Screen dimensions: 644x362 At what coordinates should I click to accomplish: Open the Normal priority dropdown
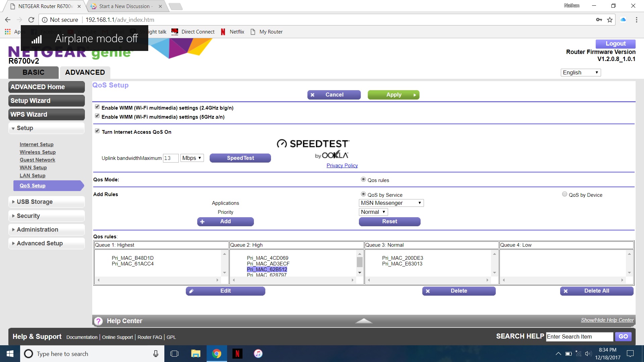(x=373, y=212)
